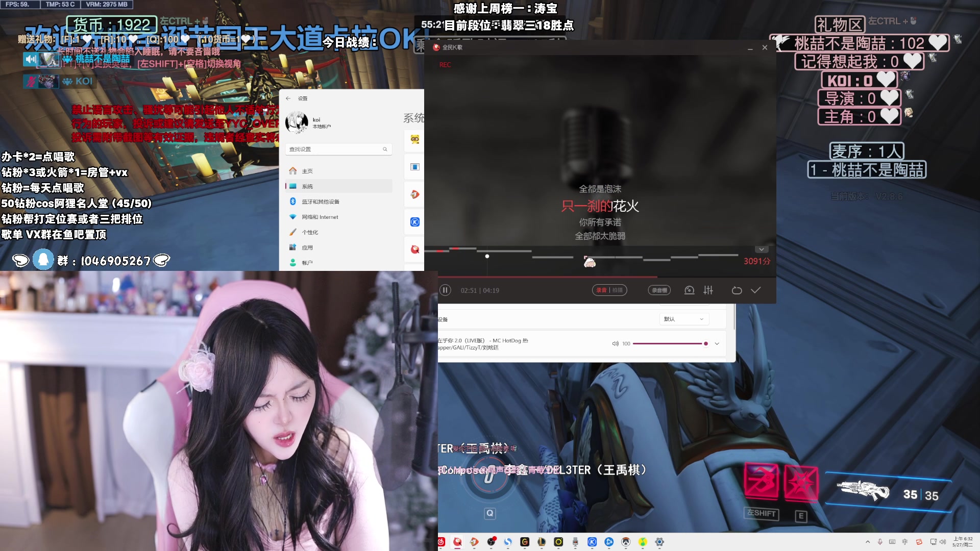Viewport: 980px width, 551px height.
Task: Click the Q ability key icon in game
Action: (490, 513)
